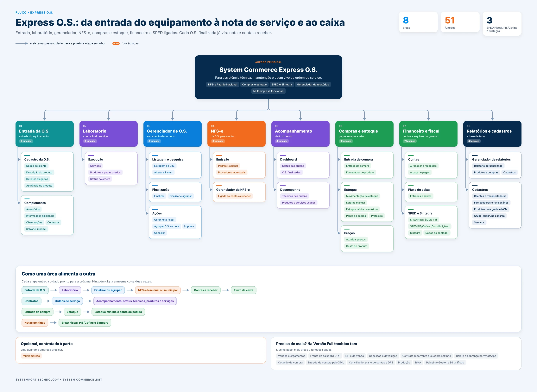Select the '51 funções' stat card
Viewport: 537px width, 392px height.
click(x=460, y=22)
